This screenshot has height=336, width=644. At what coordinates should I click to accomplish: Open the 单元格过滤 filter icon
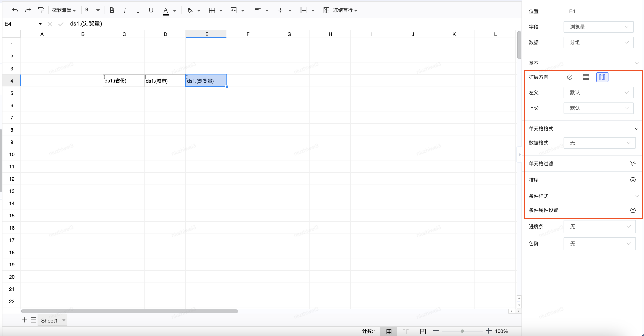click(x=633, y=164)
